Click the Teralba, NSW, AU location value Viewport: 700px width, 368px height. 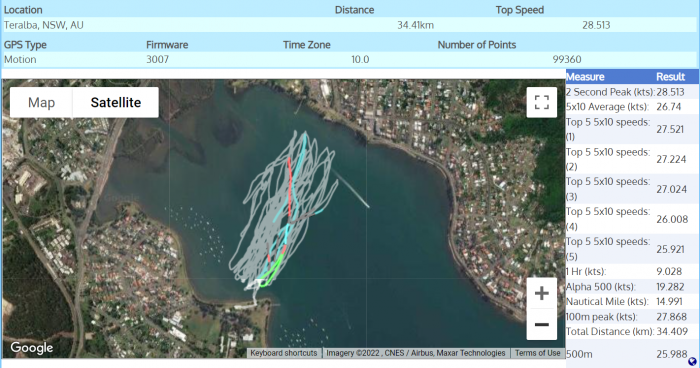coord(44,25)
